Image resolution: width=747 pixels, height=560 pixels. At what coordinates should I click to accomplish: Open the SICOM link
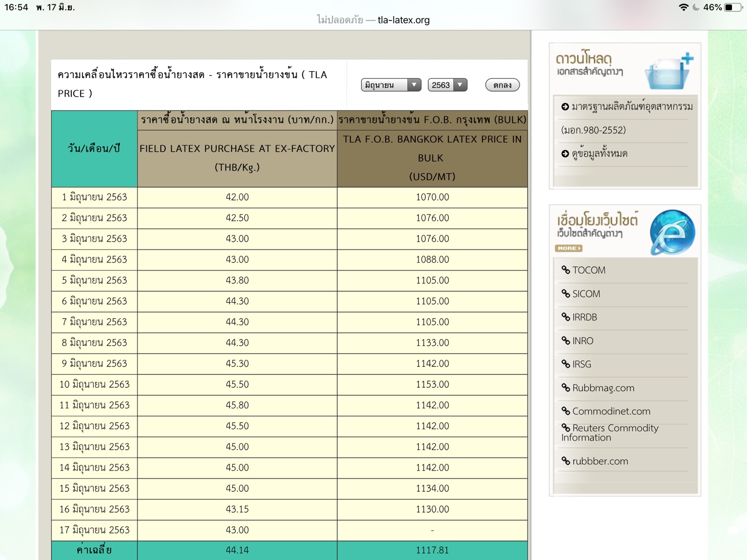(x=586, y=294)
